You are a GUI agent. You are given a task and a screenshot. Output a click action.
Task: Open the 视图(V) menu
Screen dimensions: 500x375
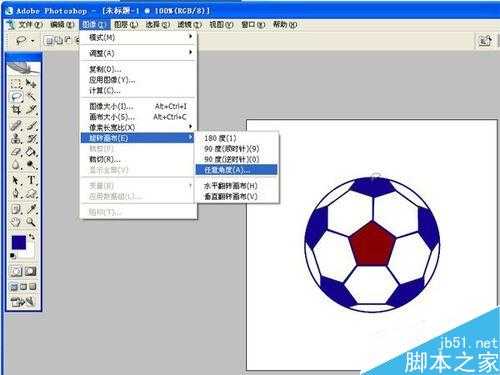(221, 25)
